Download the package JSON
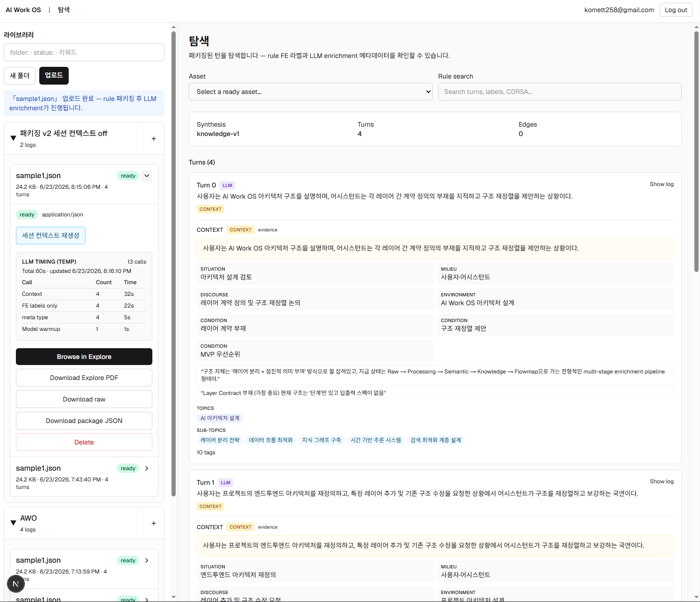 (x=84, y=421)
